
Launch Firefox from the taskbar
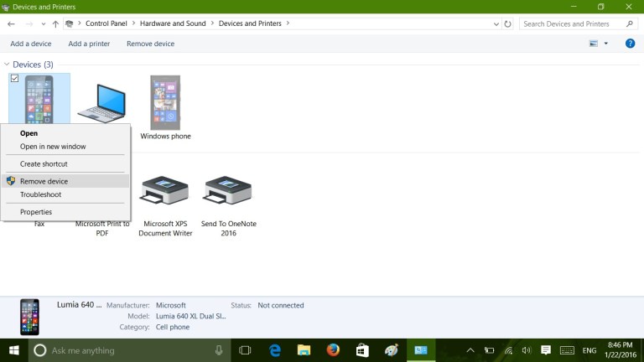click(x=333, y=350)
